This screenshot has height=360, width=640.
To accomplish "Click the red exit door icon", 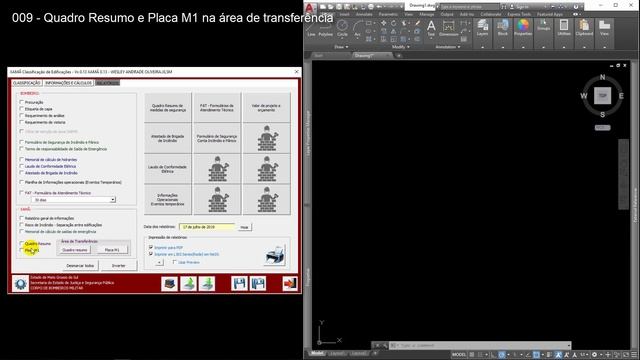I will [x=289, y=284].
